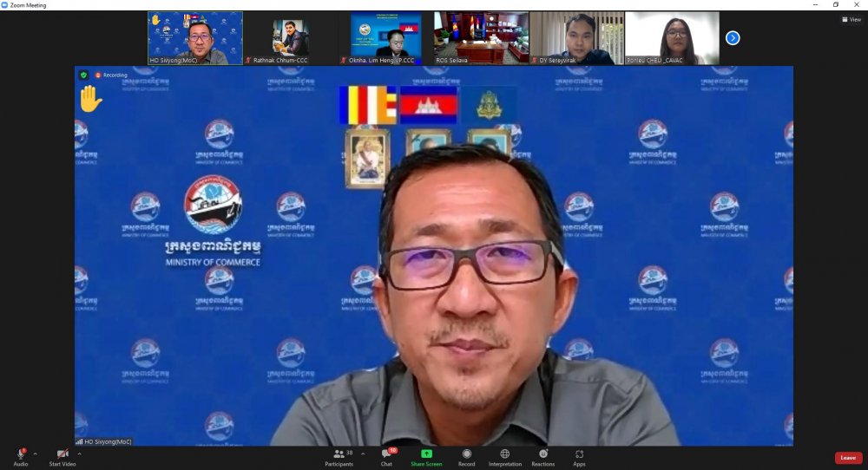The image size is (868, 470).
Task: Start recording with Record button
Action: pyautogui.click(x=466, y=456)
